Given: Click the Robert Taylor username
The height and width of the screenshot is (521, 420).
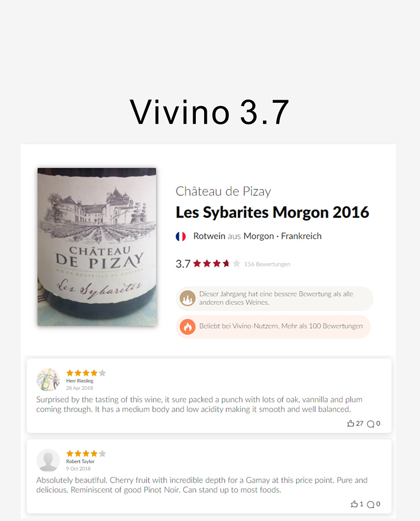Looking at the screenshot, I should [x=80, y=462].
